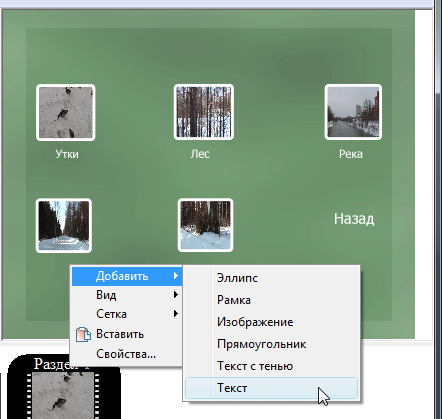Expand arrow next to Сетка
Viewport: 442px width, 419px height.
(176, 314)
